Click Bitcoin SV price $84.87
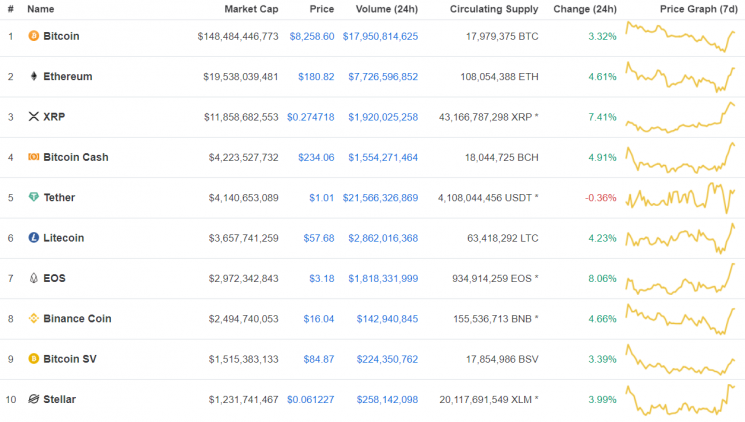The image size is (745, 422). click(x=319, y=359)
